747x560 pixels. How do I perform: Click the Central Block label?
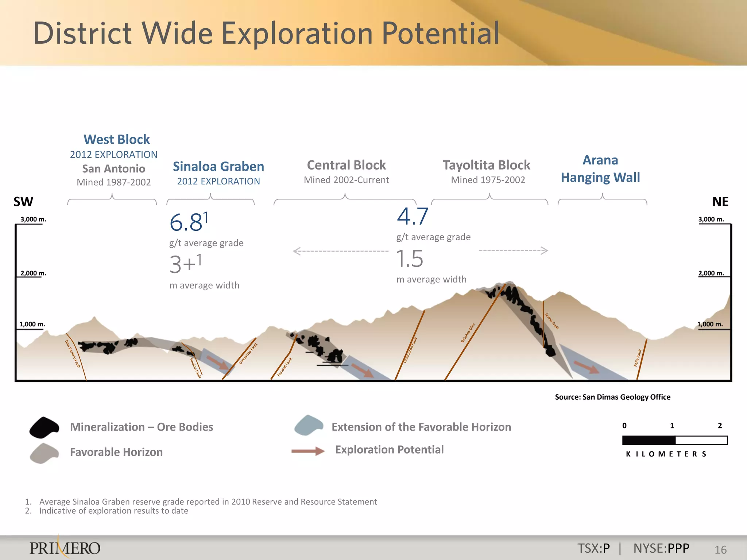click(346, 165)
